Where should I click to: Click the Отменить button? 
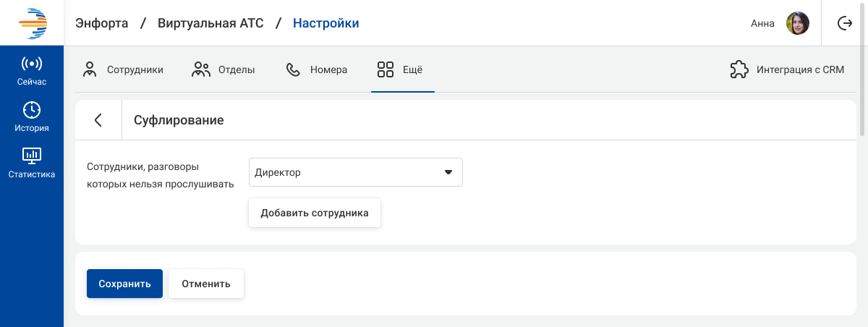[x=206, y=284]
